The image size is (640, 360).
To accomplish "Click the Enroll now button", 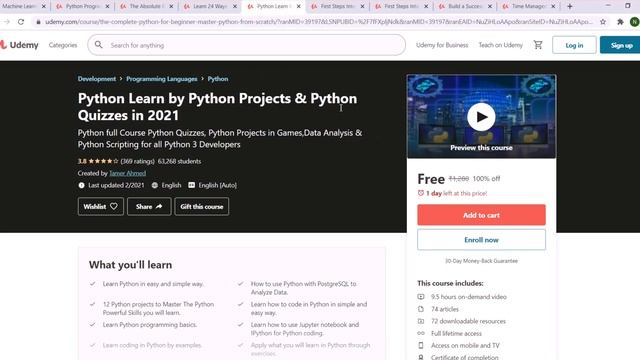I will coord(481,240).
